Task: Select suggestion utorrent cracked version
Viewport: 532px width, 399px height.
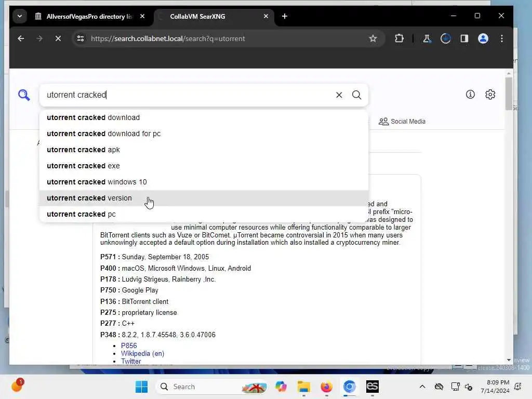Action: point(204,198)
